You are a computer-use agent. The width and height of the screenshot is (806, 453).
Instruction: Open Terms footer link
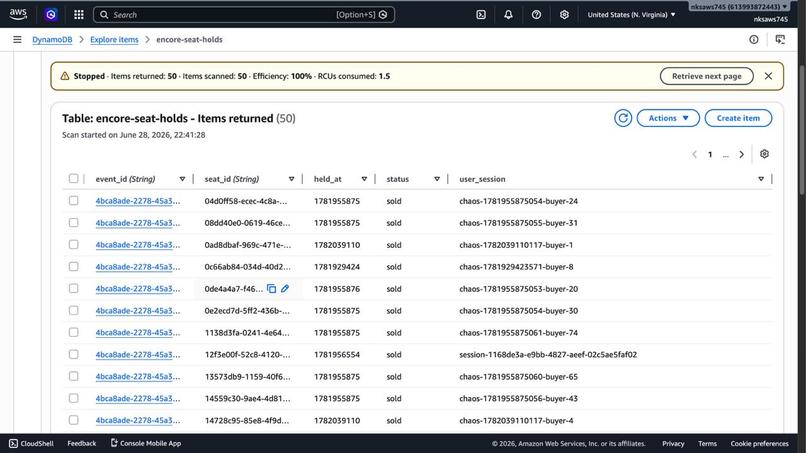point(707,443)
